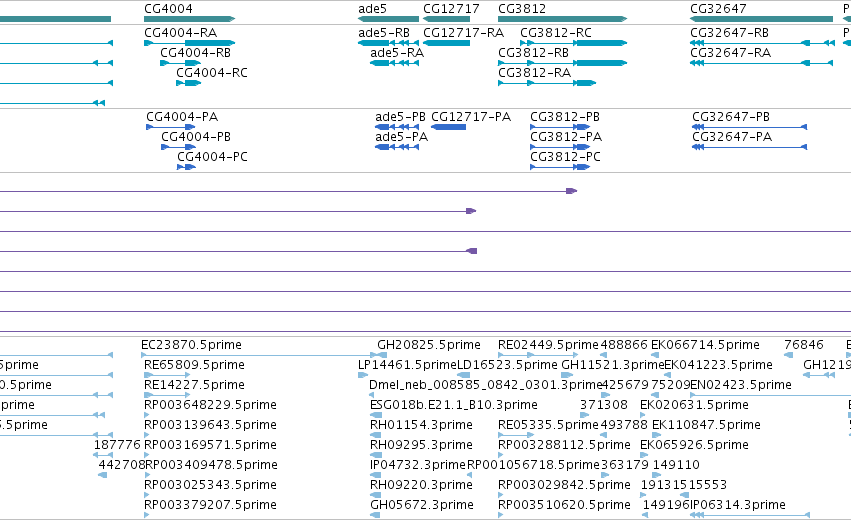
Task: Click transcript CG3812-RA
Action: (x=535, y=73)
